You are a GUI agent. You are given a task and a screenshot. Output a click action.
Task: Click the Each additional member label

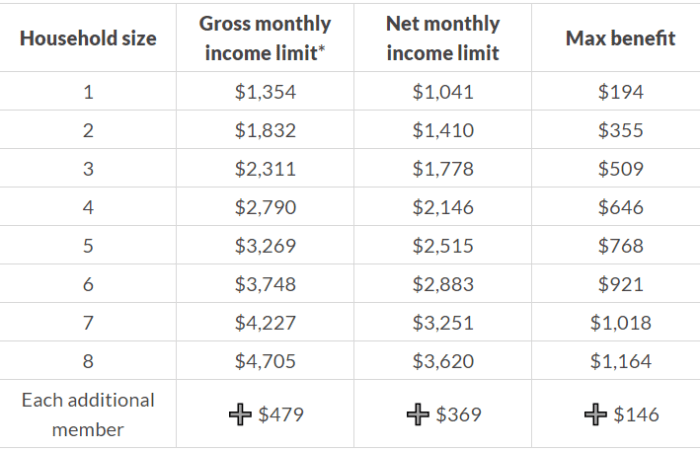coord(88,414)
